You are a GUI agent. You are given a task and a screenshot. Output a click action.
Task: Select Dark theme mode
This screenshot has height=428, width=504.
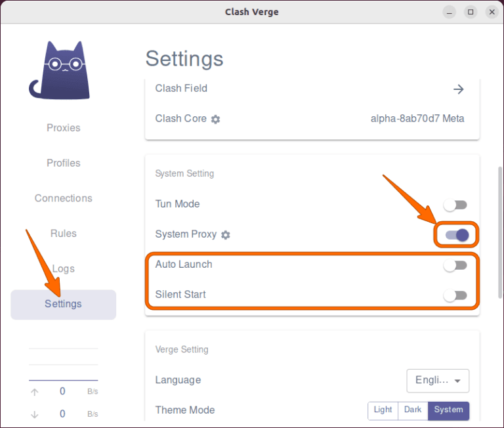pos(413,410)
